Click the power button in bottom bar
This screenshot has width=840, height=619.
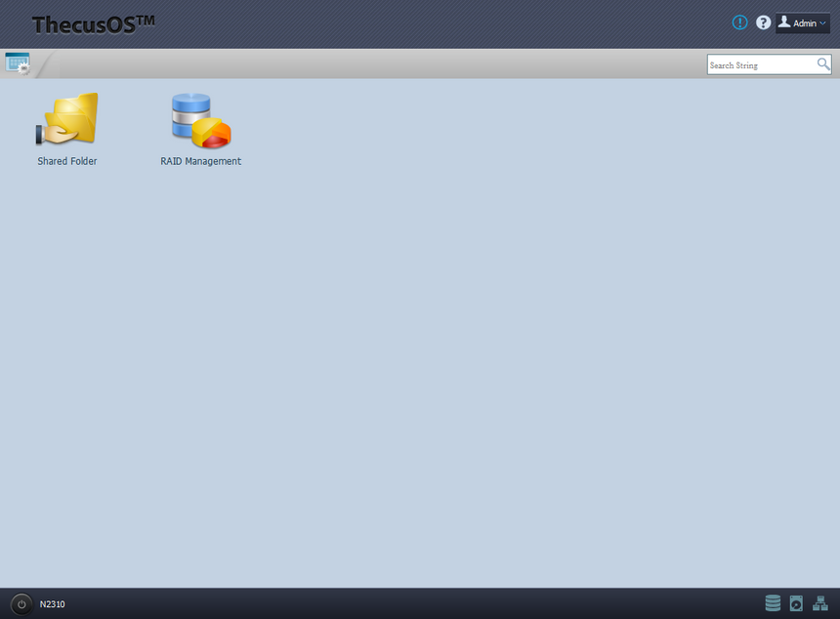[21, 604]
